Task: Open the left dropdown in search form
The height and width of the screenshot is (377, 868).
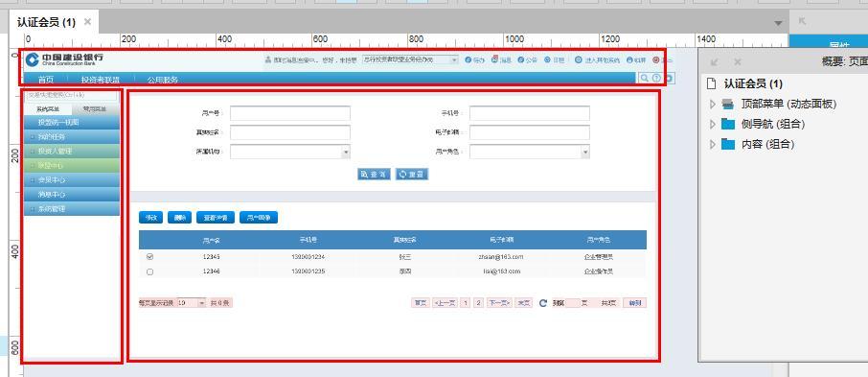Action: [290, 152]
